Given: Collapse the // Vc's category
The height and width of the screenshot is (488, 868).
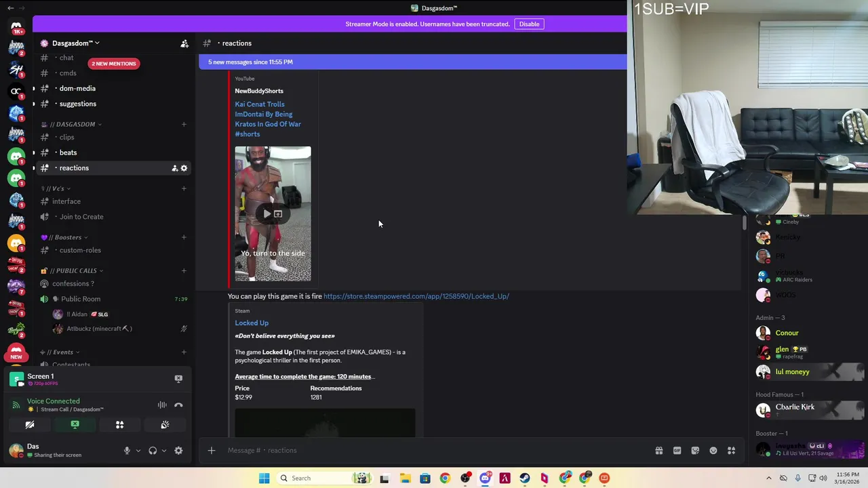Looking at the screenshot, I should point(56,188).
